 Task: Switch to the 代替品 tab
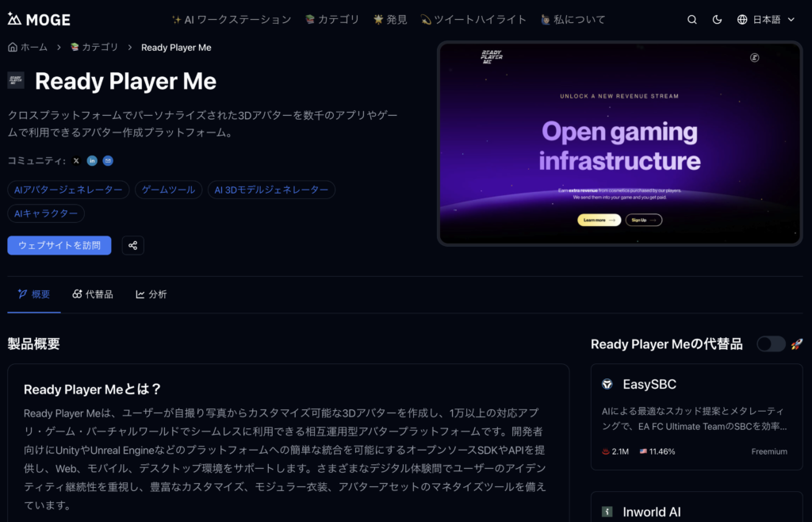(93, 294)
